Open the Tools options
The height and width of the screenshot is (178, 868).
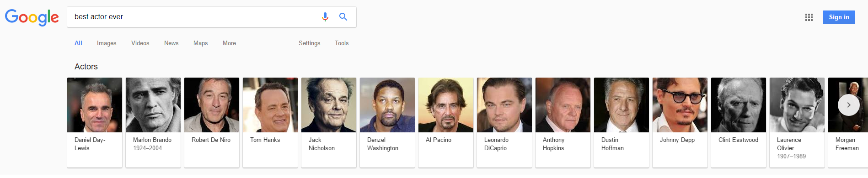click(342, 43)
